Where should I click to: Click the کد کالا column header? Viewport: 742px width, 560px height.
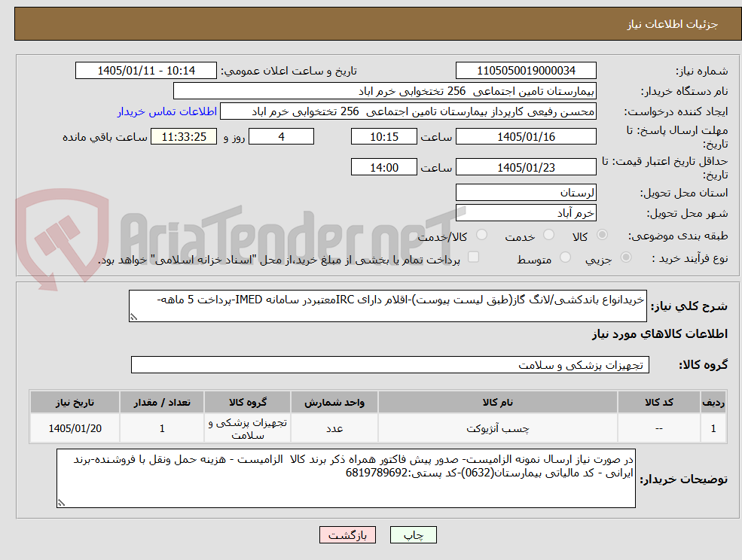coord(658,402)
